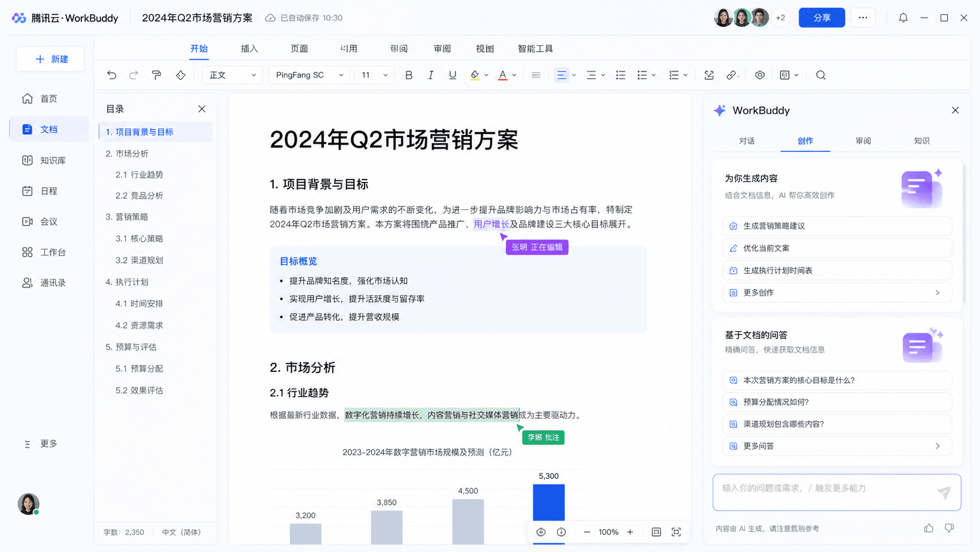Click the search magnifier icon in toolbar
The width and height of the screenshot is (980, 552).
pyautogui.click(x=821, y=75)
